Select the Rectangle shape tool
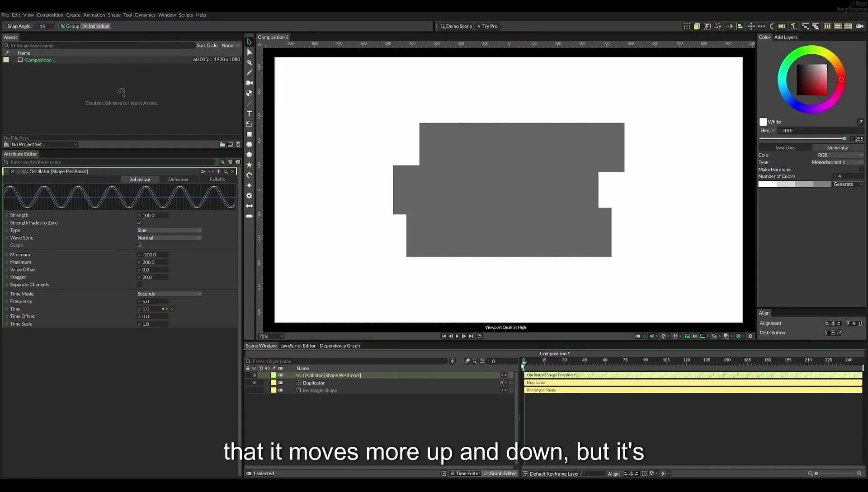 249,134
